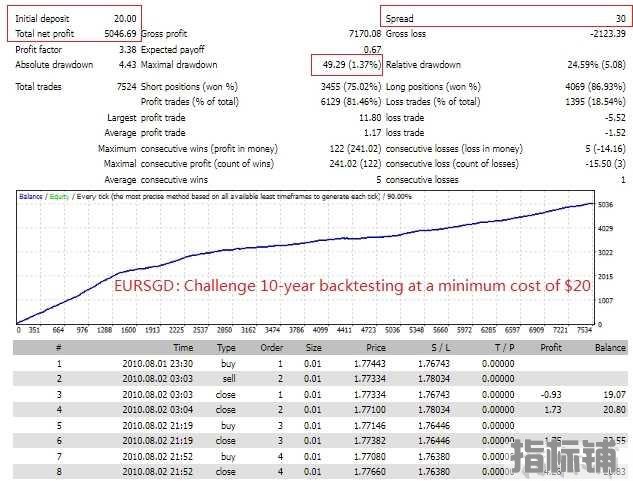The width and height of the screenshot is (633, 481).
Task: Click the Profit column header
Action: click(551, 348)
